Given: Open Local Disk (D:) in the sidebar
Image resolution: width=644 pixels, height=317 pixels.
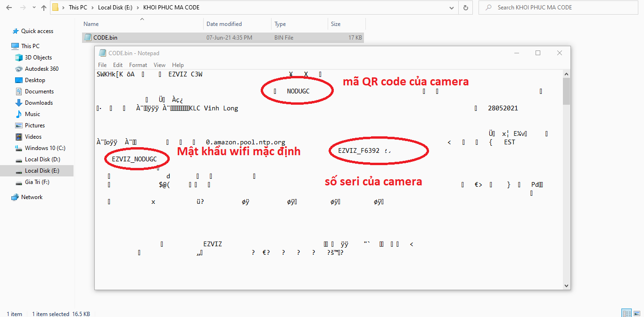Looking at the screenshot, I should click(x=42, y=159).
